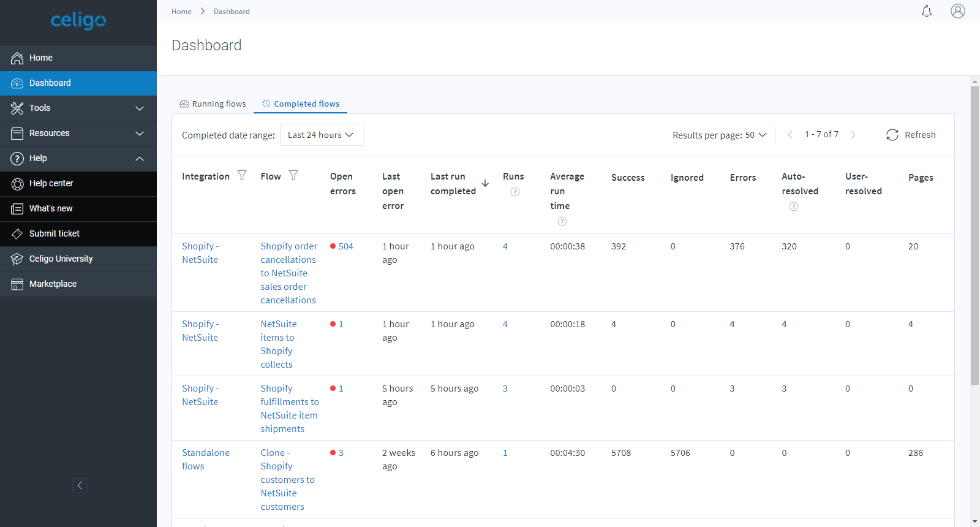Click Auto-resolved 4 in collects row
980x527 pixels.
pyautogui.click(x=785, y=324)
